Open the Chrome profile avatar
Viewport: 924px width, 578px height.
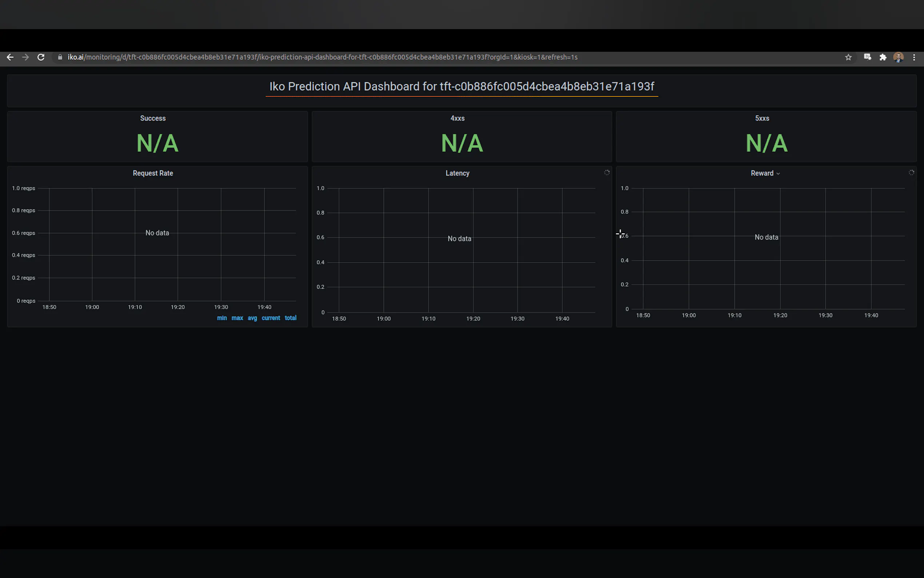coord(898,58)
